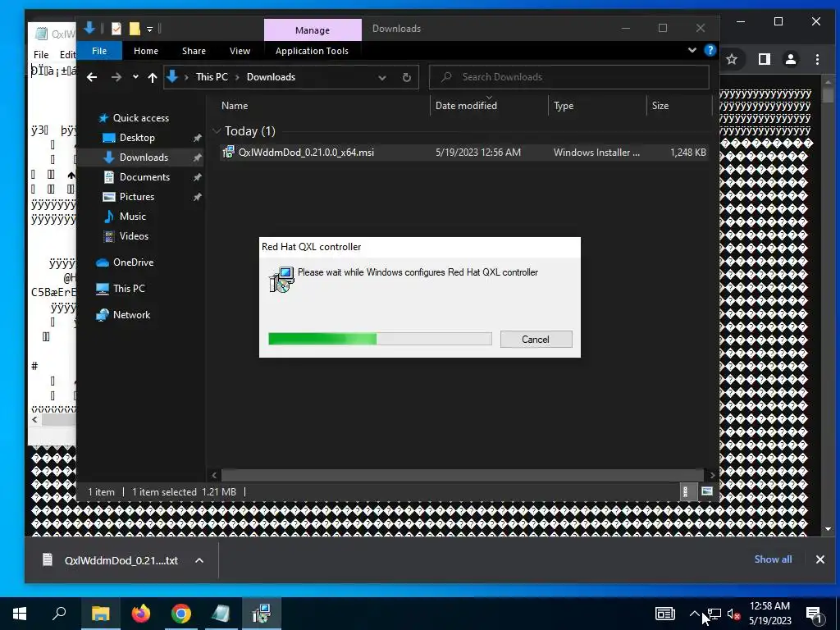The width and height of the screenshot is (840, 630).
Task: Select the Manage contextual tab
Action: pyautogui.click(x=313, y=30)
